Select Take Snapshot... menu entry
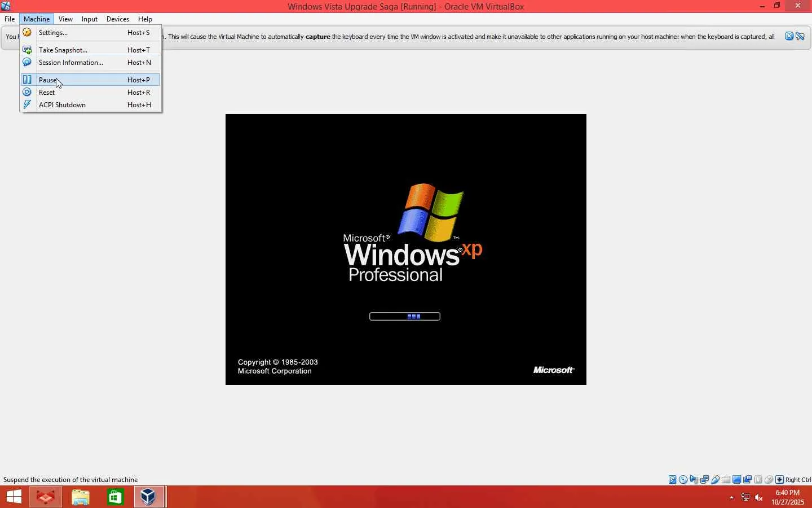This screenshot has width=812, height=508. click(x=90, y=50)
